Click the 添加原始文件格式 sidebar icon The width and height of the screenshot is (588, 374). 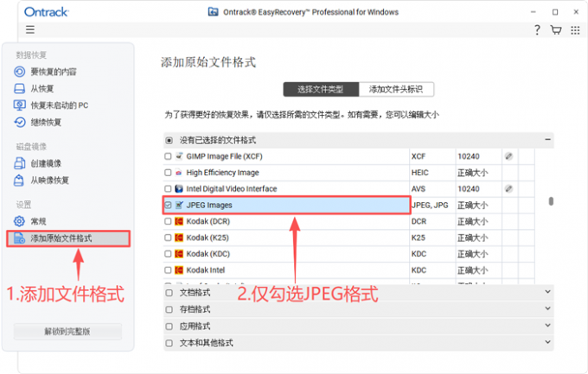pyautogui.click(x=19, y=238)
